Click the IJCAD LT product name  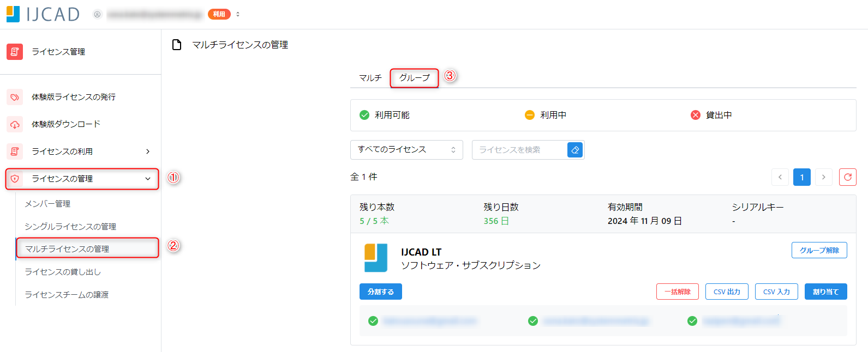point(421,252)
